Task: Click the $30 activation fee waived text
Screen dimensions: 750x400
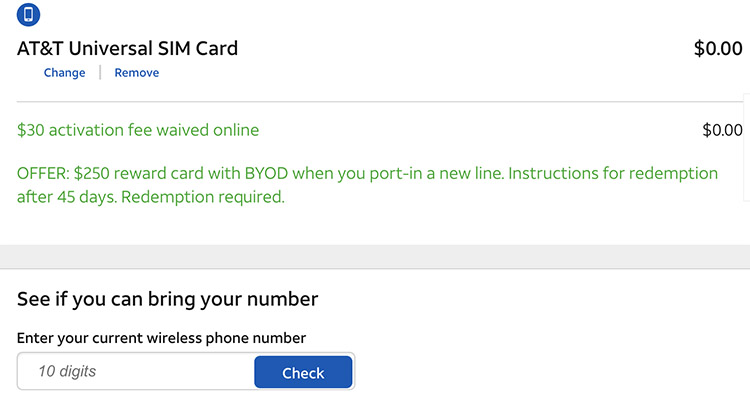Action: (x=138, y=130)
